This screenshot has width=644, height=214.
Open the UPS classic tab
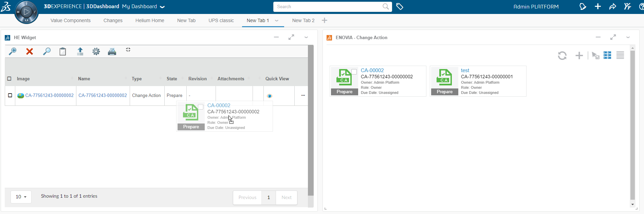(221, 20)
